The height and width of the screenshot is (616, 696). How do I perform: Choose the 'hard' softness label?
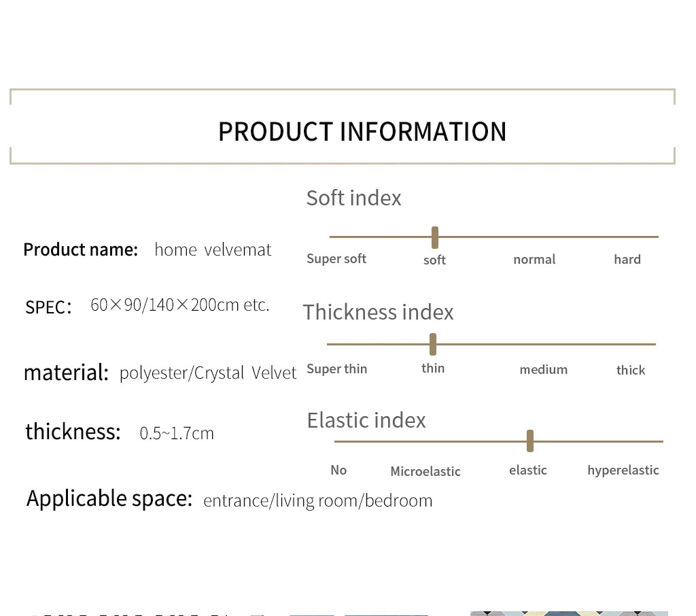627,259
